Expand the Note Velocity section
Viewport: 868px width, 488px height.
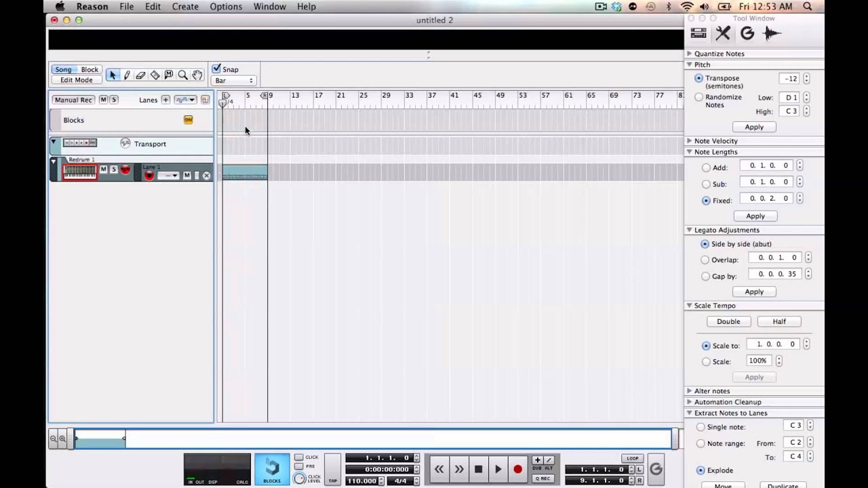click(x=689, y=141)
